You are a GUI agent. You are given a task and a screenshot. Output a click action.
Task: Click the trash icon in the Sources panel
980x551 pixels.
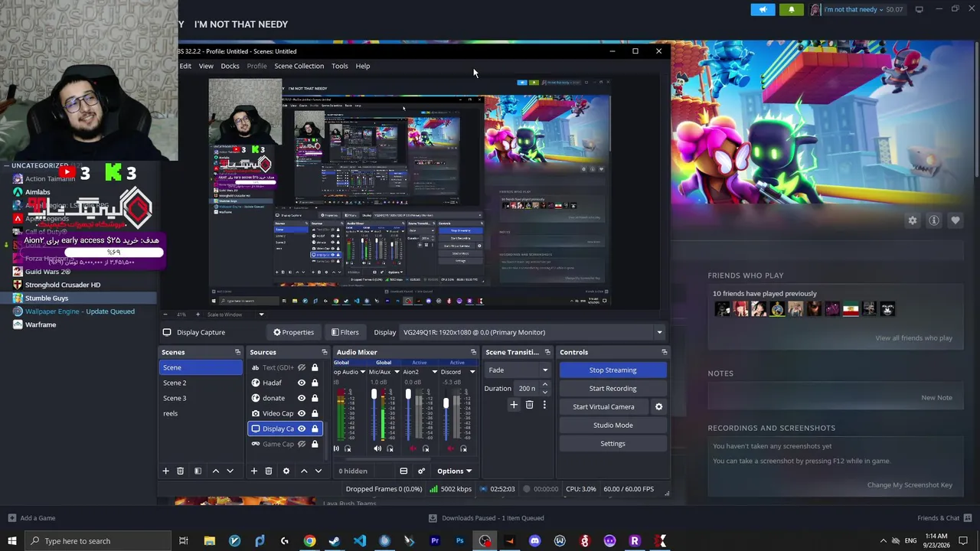coord(269,471)
